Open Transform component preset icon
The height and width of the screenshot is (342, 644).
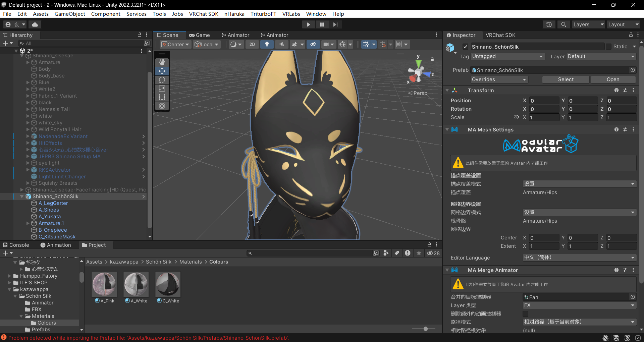click(x=625, y=91)
